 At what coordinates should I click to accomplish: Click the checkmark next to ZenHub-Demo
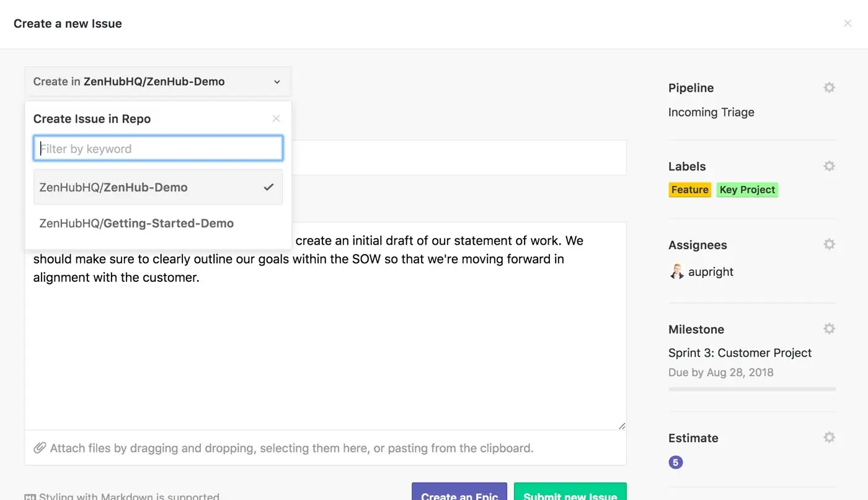click(268, 187)
